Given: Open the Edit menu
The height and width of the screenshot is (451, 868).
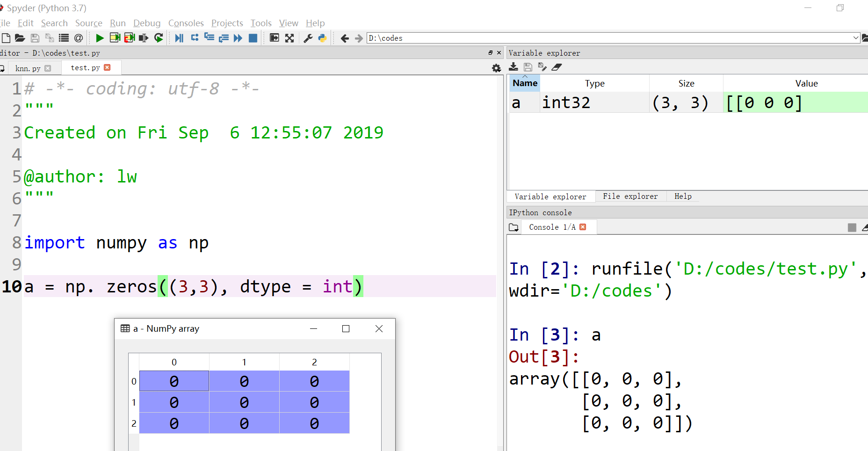Looking at the screenshot, I should point(26,23).
